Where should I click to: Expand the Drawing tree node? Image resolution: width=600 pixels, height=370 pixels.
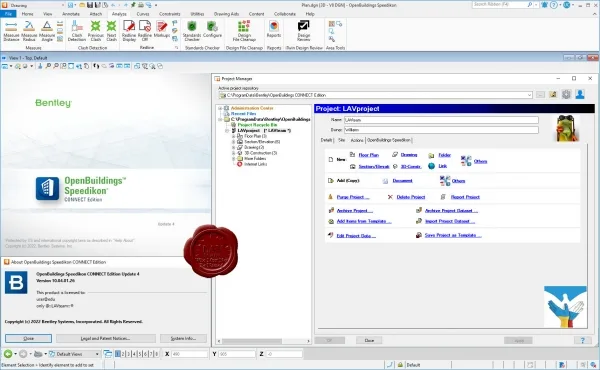233,147
